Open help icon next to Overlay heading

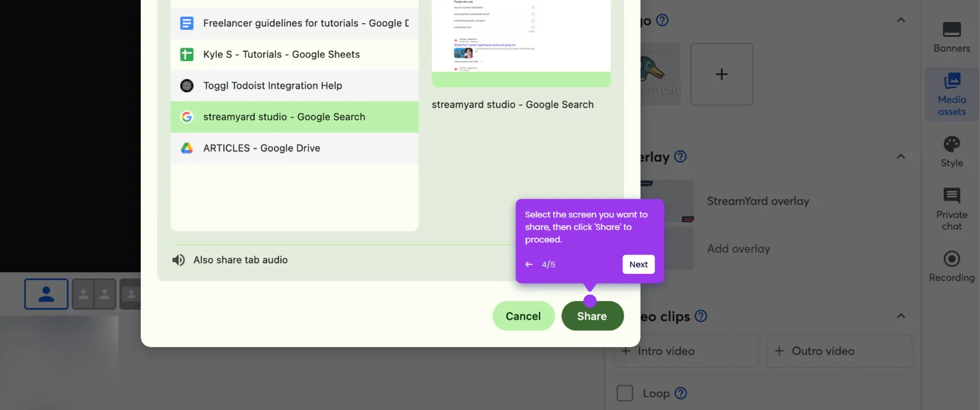(x=680, y=156)
